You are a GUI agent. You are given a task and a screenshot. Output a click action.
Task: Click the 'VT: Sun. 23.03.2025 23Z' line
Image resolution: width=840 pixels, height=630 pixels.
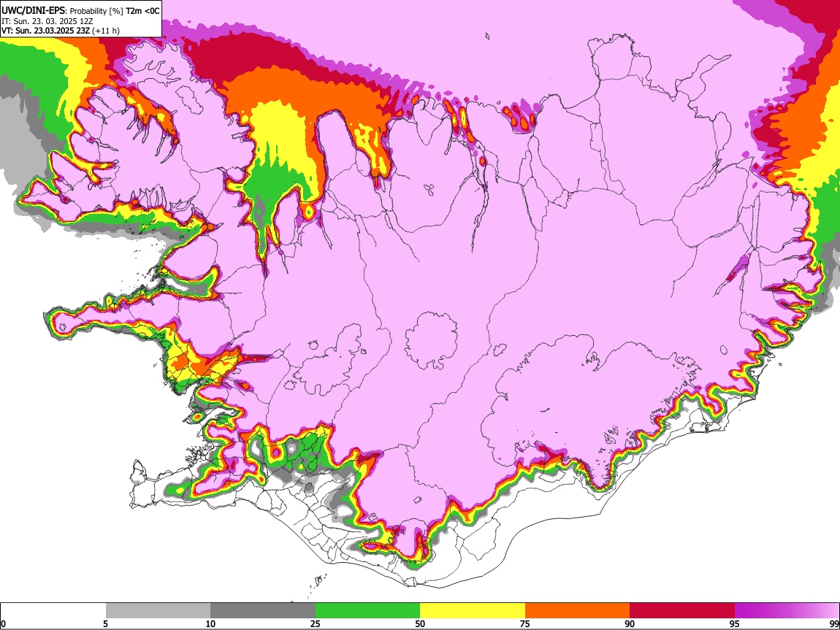click(x=45, y=31)
